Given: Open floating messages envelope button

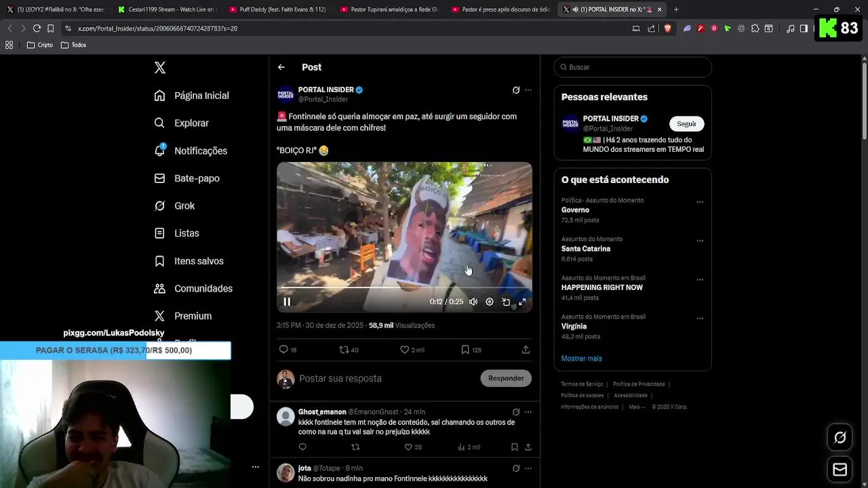Looking at the screenshot, I should click(x=840, y=469).
